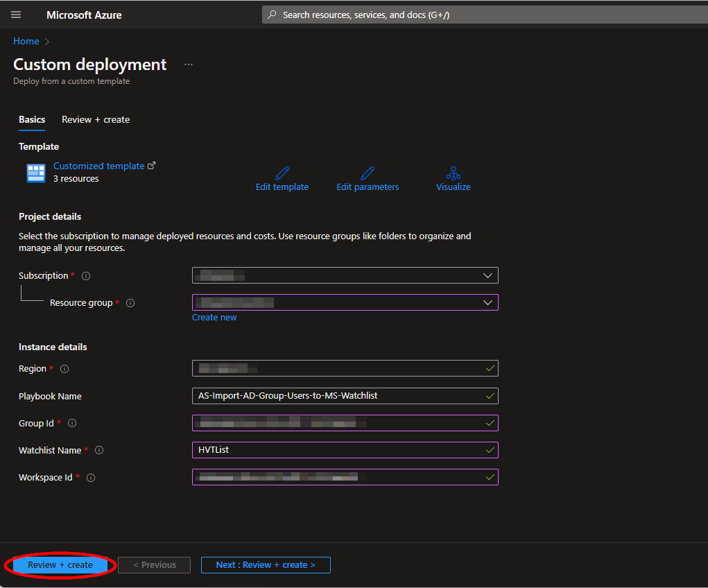Viewport: 708px width, 588px height.
Task: Click Create new resource group link
Action: pos(214,318)
